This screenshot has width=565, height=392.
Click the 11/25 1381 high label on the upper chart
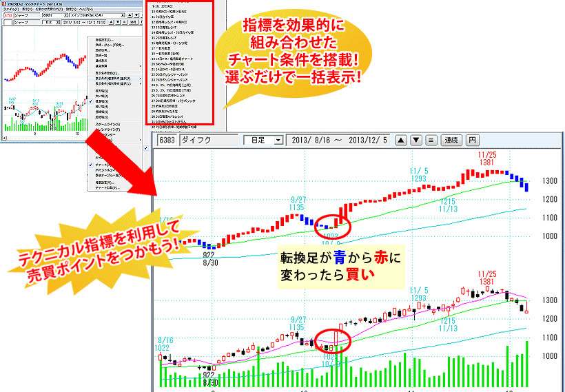(487, 158)
